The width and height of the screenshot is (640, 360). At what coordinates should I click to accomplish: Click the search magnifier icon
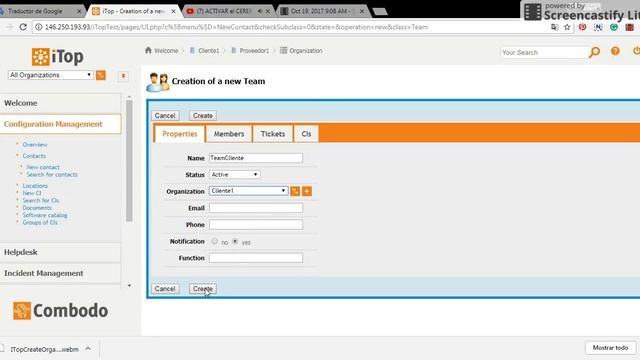tap(594, 52)
